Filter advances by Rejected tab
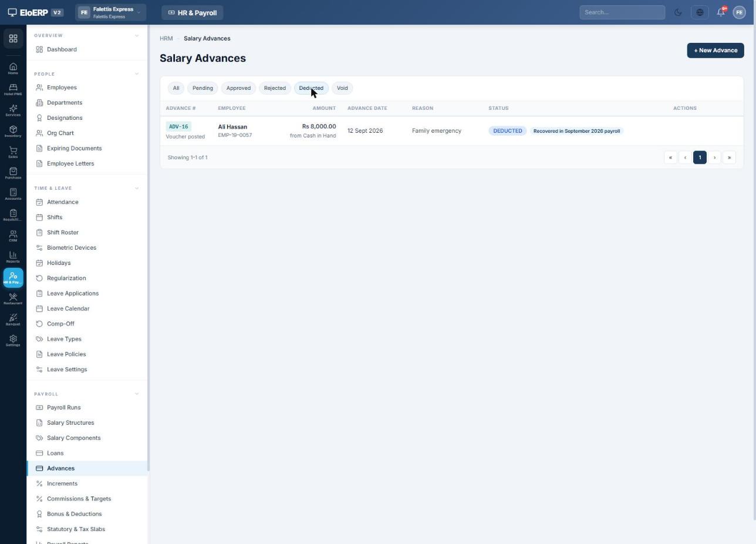The width and height of the screenshot is (756, 544). [x=275, y=88]
